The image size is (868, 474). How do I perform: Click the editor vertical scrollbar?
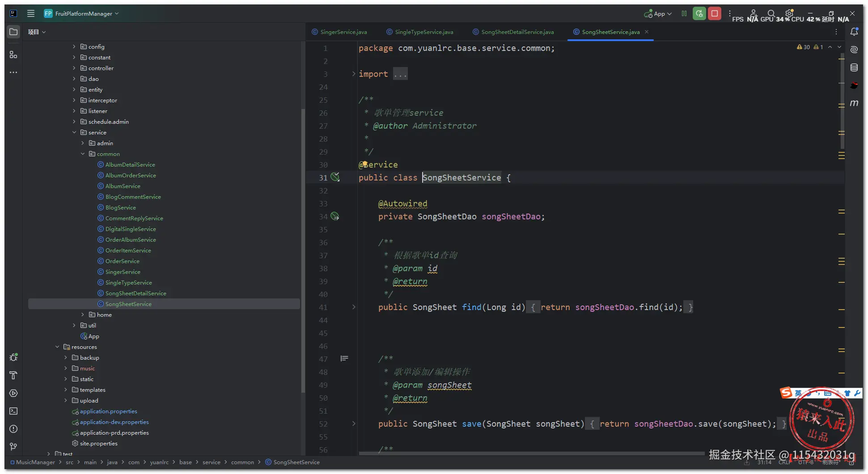pyautogui.click(x=843, y=101)
